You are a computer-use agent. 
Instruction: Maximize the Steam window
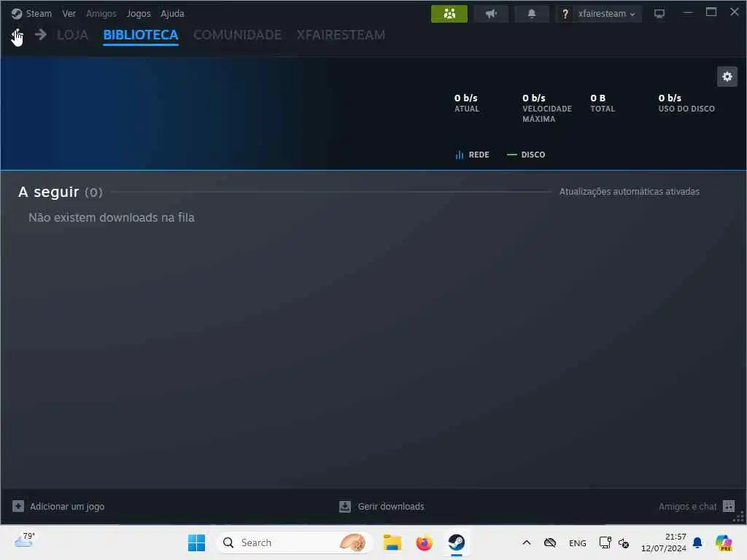711,12
